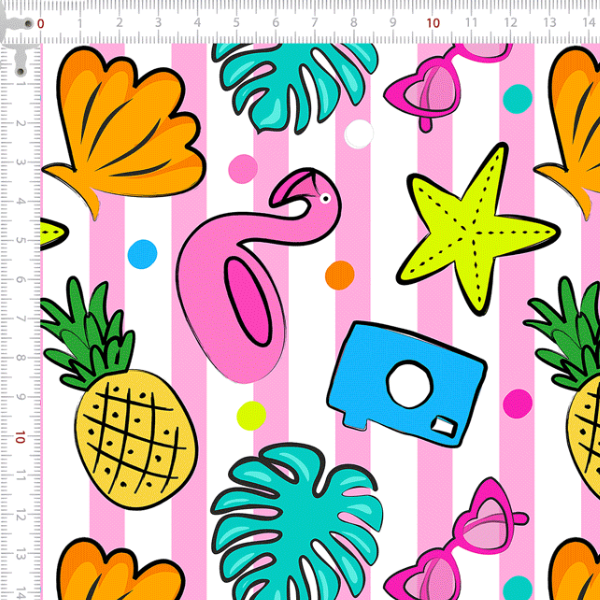This screenshot has height=600, width=600.
Task: Click the lime-yellow dot
Action: click(x=251, y=416)
